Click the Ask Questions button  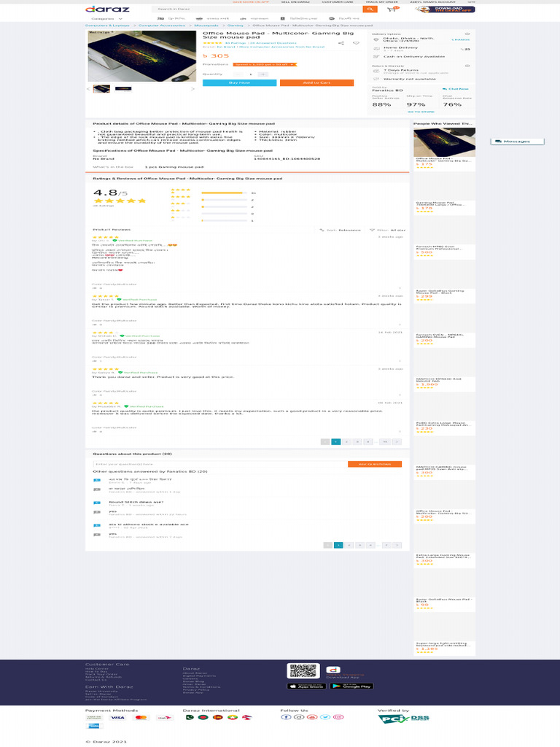(x=375, y=464)
